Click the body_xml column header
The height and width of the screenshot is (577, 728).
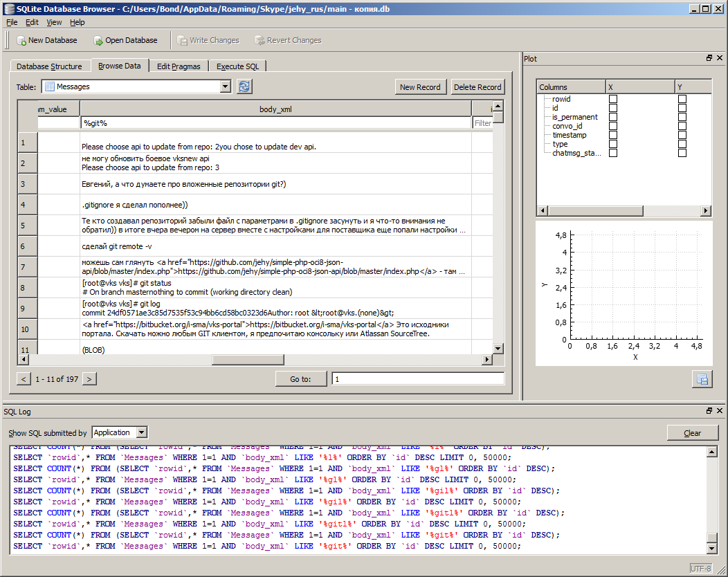276,109
